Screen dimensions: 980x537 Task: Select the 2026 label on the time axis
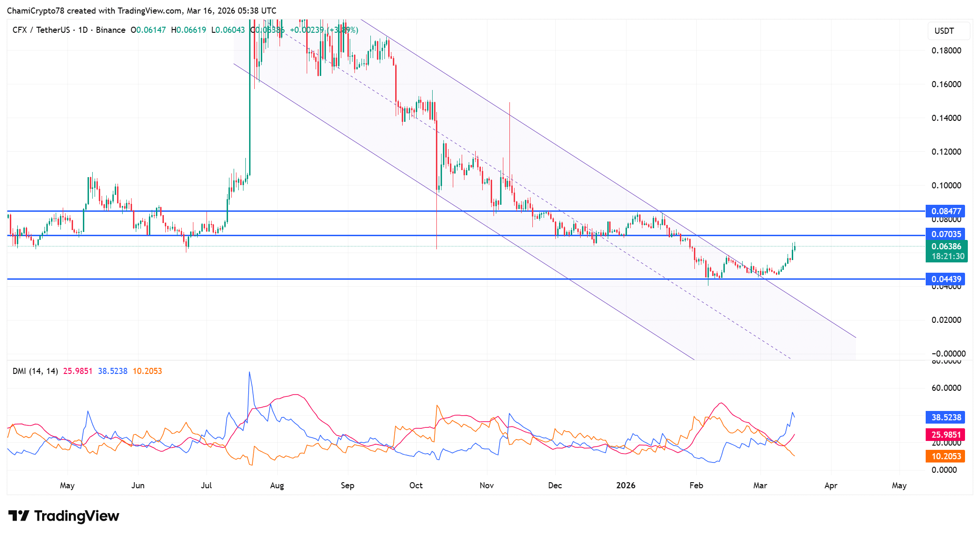(626, 485)
